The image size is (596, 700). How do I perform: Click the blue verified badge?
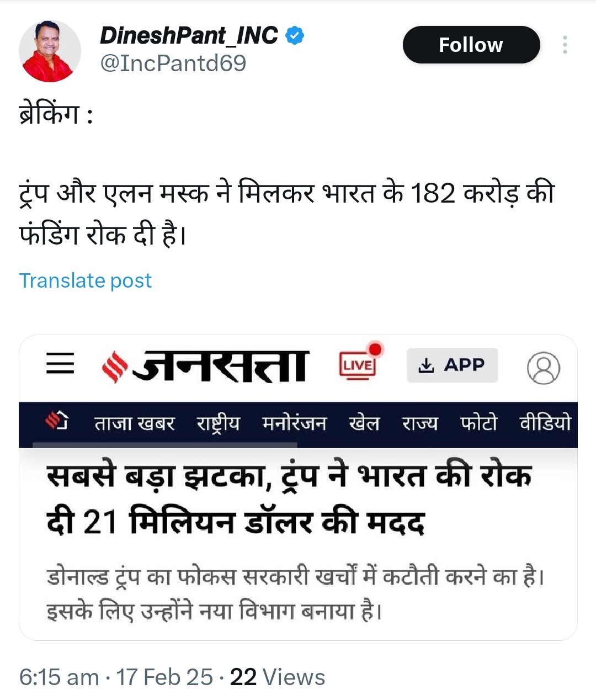(x=295, y=36)
